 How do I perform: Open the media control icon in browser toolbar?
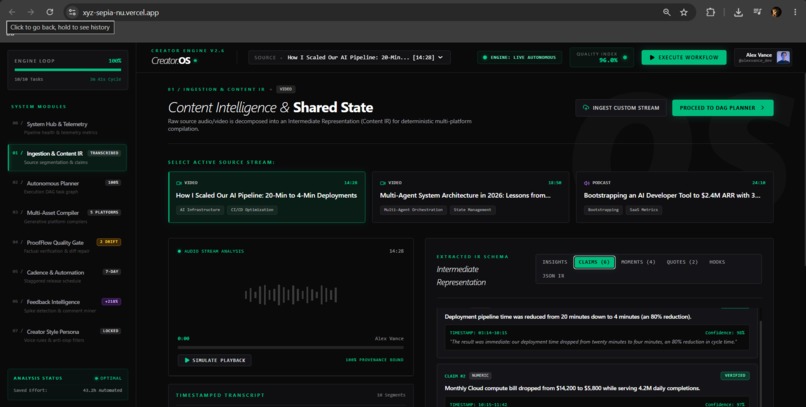click(757, 12)
